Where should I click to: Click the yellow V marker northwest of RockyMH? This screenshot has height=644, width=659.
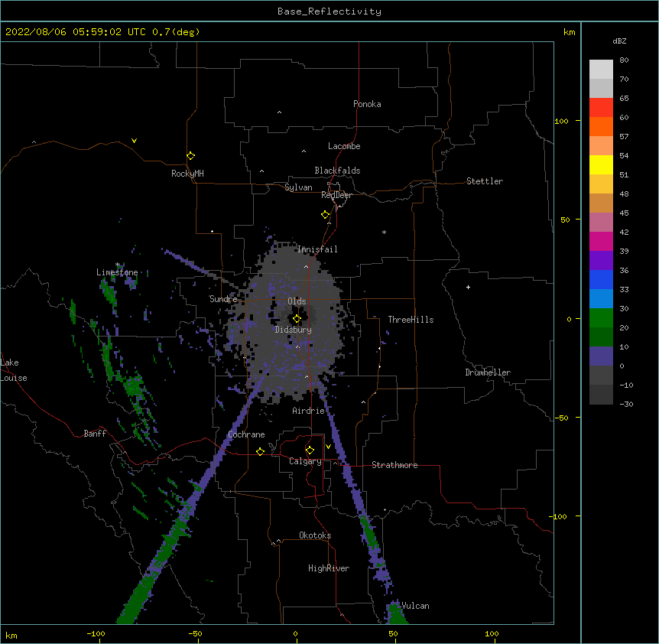134,141
